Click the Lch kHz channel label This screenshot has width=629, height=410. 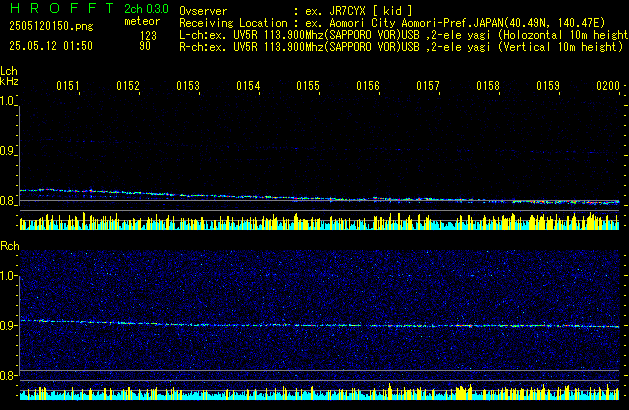(9, 76)
